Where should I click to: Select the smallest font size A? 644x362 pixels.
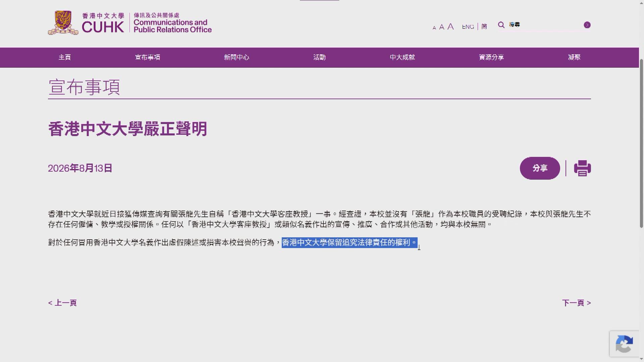coord(434,28)
